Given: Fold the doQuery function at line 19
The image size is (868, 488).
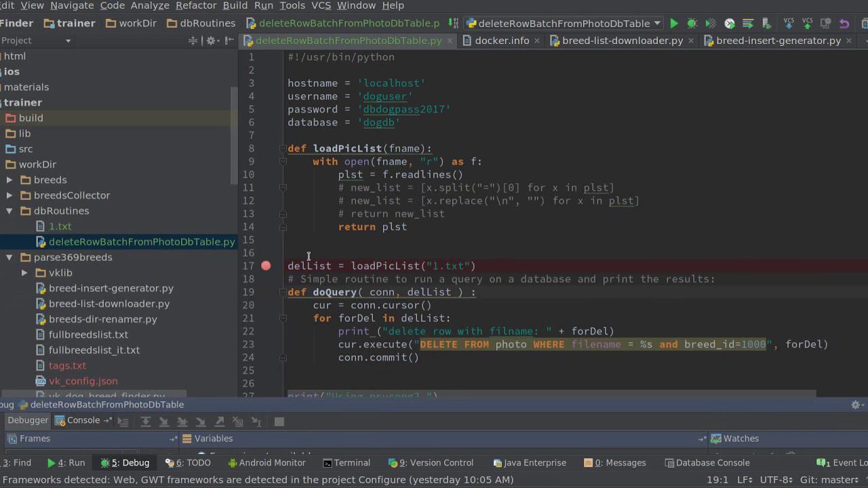Looking at the screenshot, I should pos(283,292).
